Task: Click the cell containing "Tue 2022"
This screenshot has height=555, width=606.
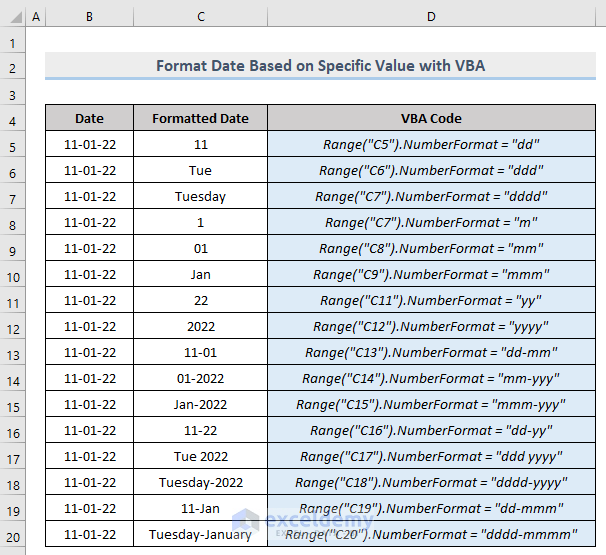Action: (x=200, y=457)
